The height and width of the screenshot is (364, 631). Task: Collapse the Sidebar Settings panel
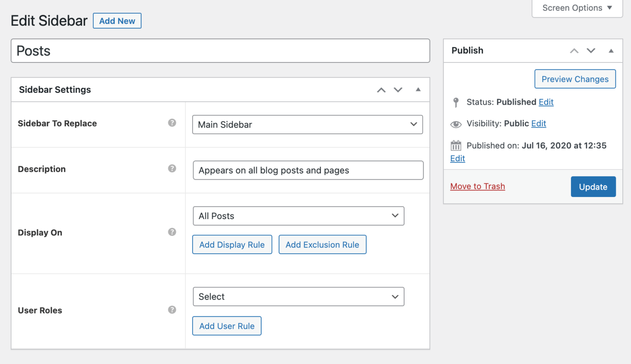(x=418, y=89)
